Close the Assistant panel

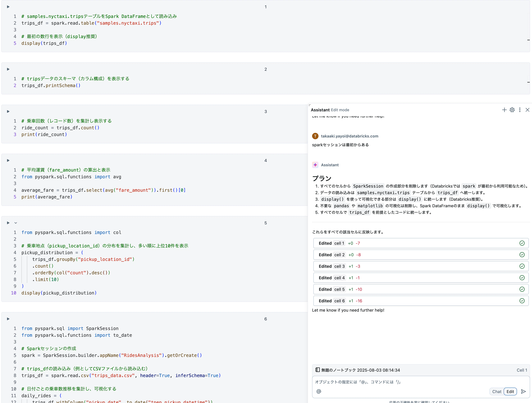[x=527, y=110]
